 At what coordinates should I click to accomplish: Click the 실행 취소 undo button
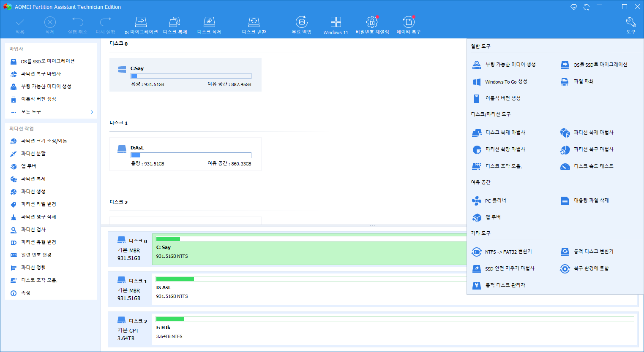tap(78, 26)
